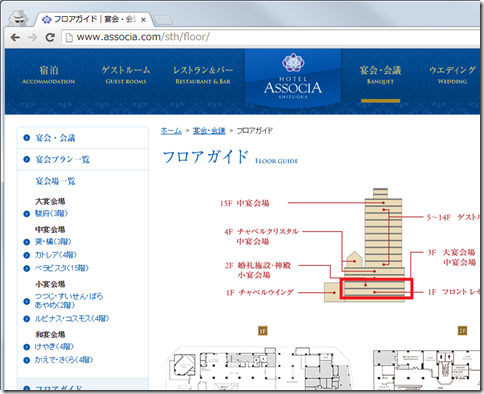Open the 葵・橘(3階) link
The width and height of the screenshot is (484, 394).
coord(53,241)
